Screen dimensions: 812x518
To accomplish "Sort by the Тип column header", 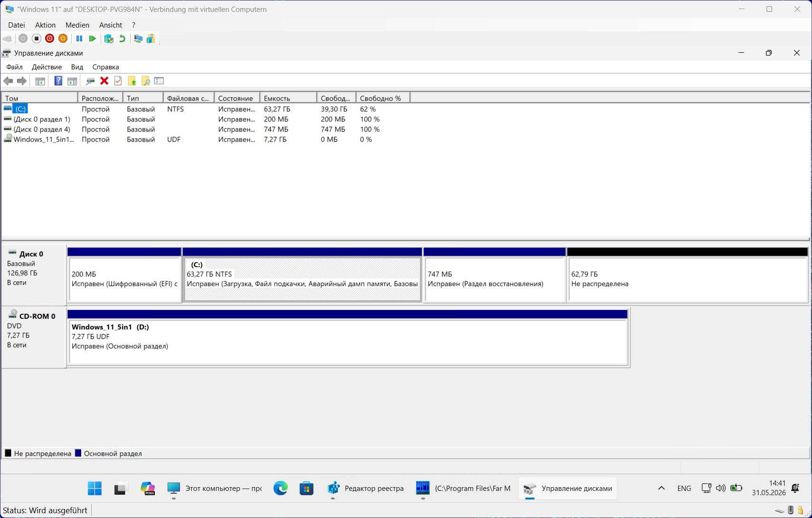I will tap(143, 98).
